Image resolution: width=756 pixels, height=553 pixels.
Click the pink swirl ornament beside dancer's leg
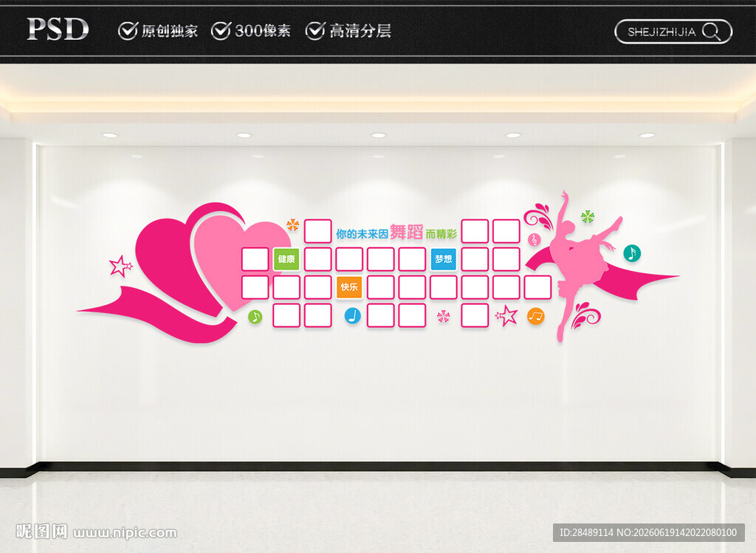[585, 316]
